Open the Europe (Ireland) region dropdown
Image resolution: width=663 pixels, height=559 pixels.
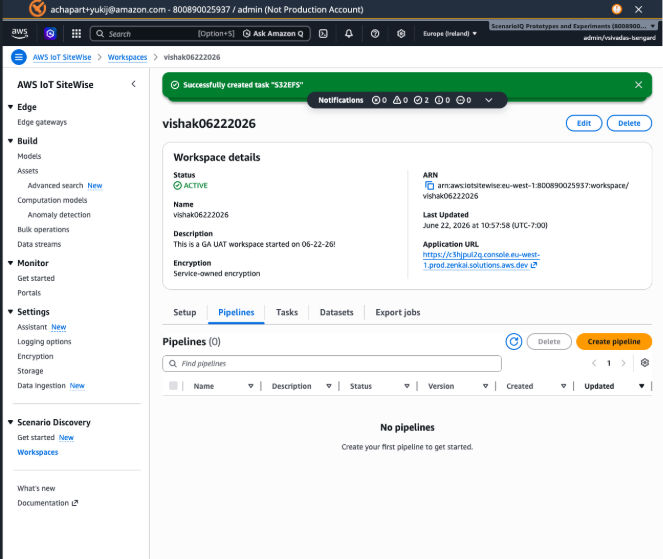point(450,33)
